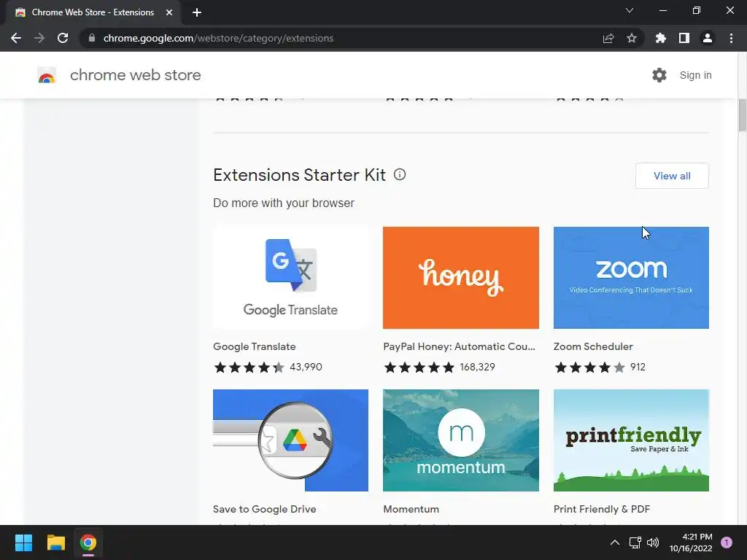Click the Google Translate star rating
The height and width of the screenshot is (560, 747).
(249, 367)
